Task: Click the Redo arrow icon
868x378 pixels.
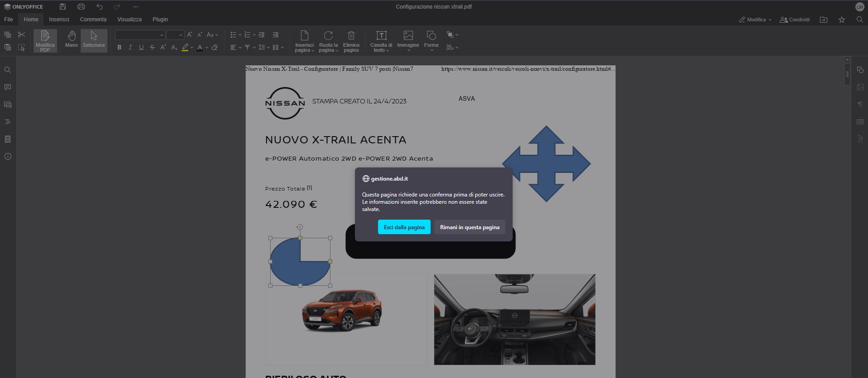Action: [x=117, y=7]
